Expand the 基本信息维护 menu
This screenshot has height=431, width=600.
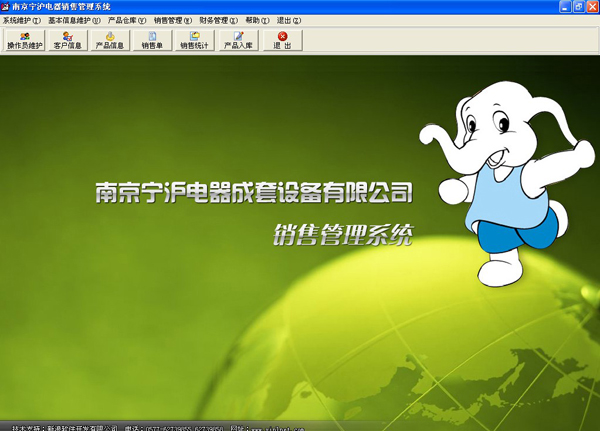point(74,20)
